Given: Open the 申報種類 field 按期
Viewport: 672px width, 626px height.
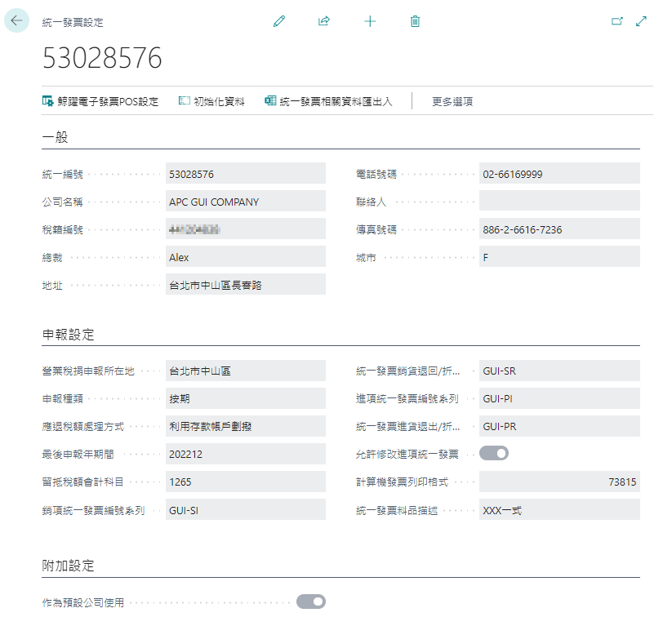Looking at the screenshot, I should (x=246, y=398).
